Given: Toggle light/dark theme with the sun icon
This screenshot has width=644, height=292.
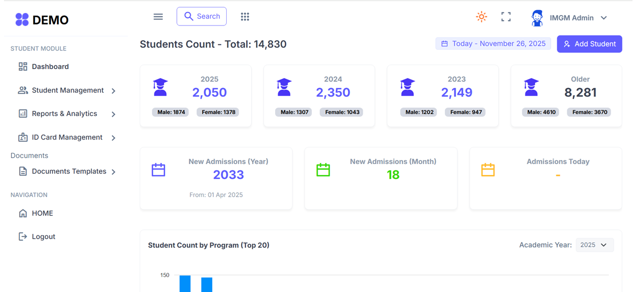Looking at the screenshot, I should point(481,16).
